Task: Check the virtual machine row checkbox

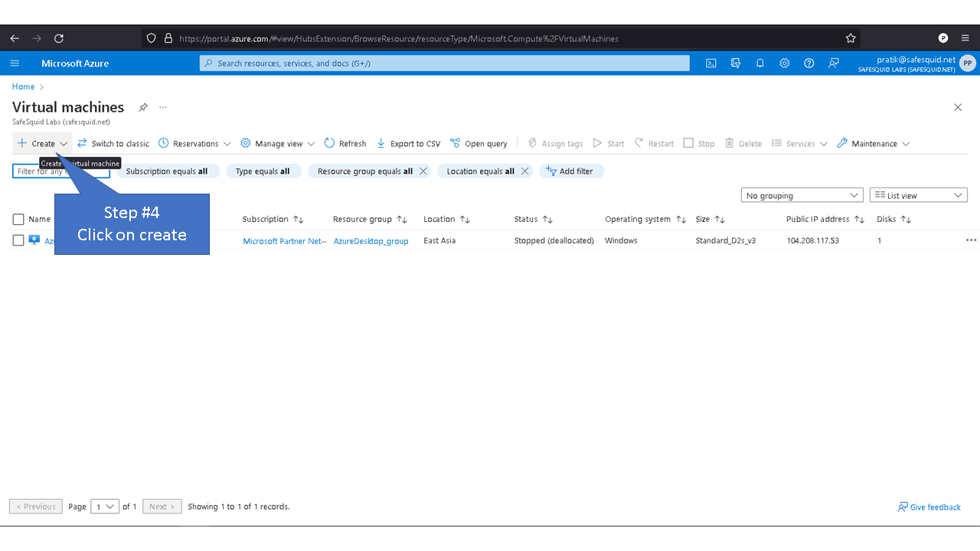Action: click(x=18, y=240)
